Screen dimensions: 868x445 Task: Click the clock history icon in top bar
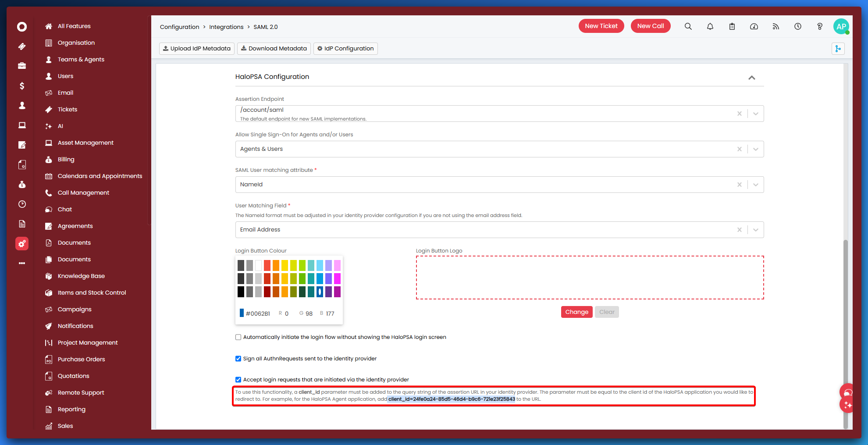[798, 26]
